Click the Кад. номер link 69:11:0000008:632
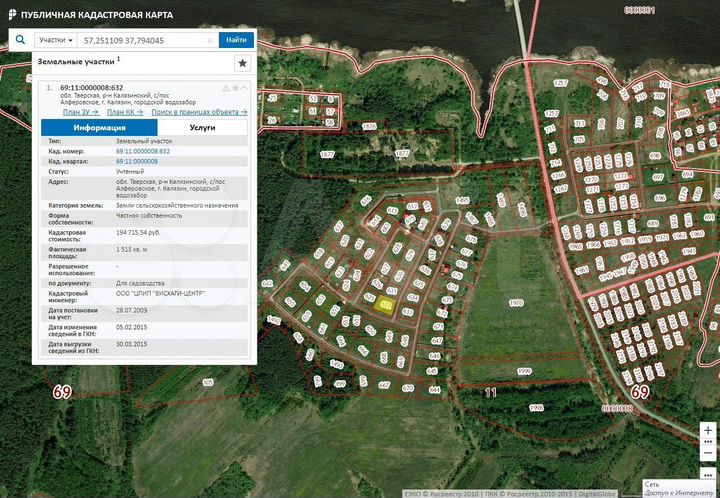This screenshot has width=720, height=498. tap(143, 151)
